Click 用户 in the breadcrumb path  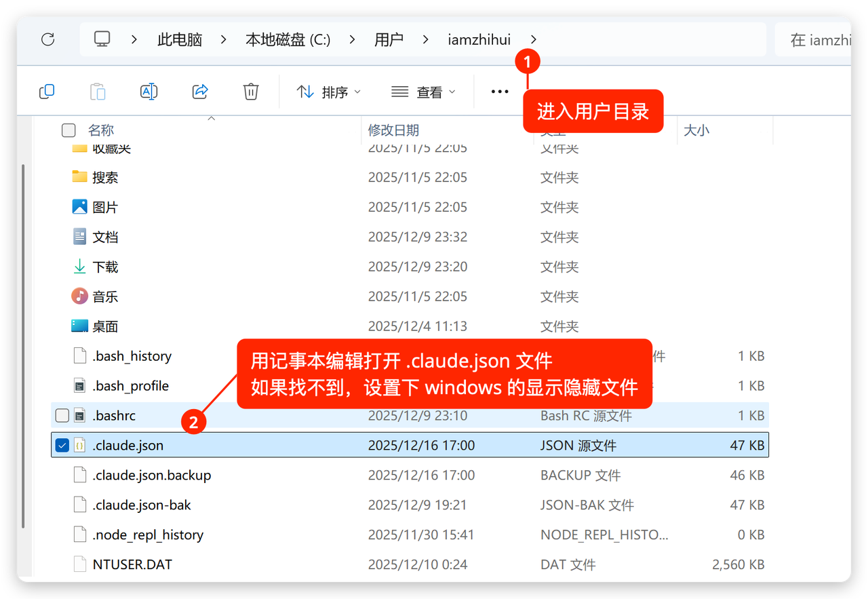389,39
